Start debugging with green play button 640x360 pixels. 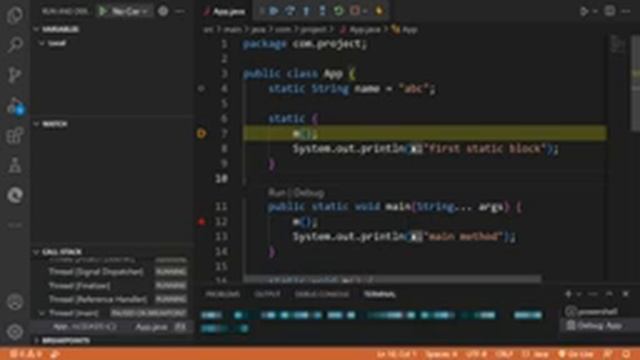pyautogui.click(x=103, y=11)
